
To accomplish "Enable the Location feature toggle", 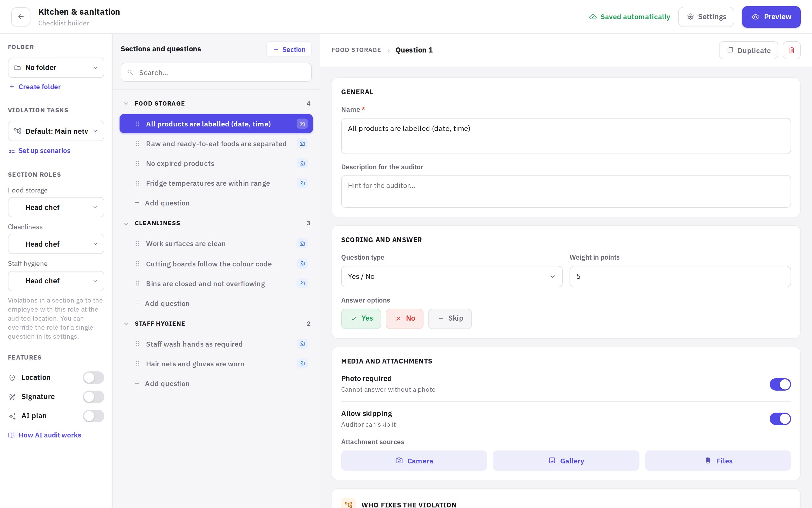I will pyautogui.click(x=94, y=378).
